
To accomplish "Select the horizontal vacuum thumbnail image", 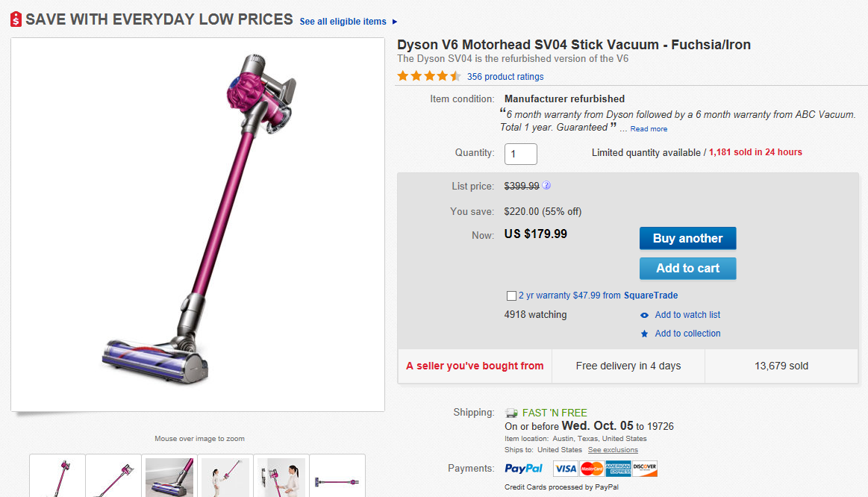I will click(337, 478).
